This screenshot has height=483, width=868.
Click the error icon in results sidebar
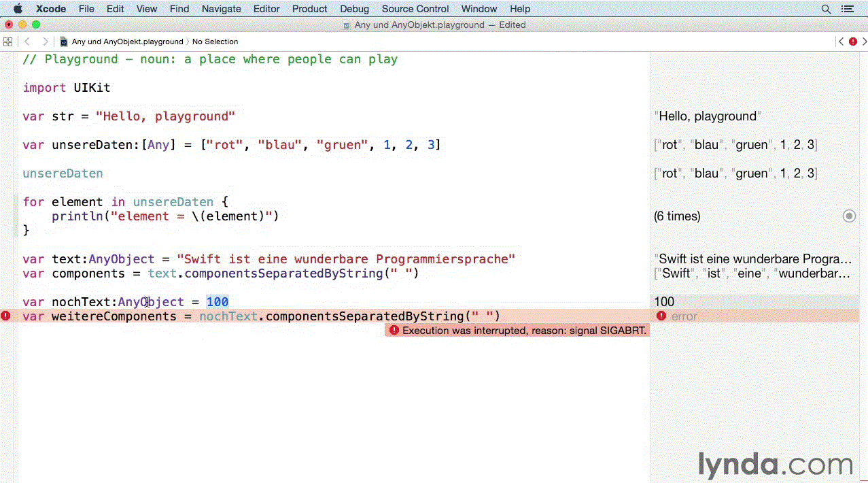[661, 316]
